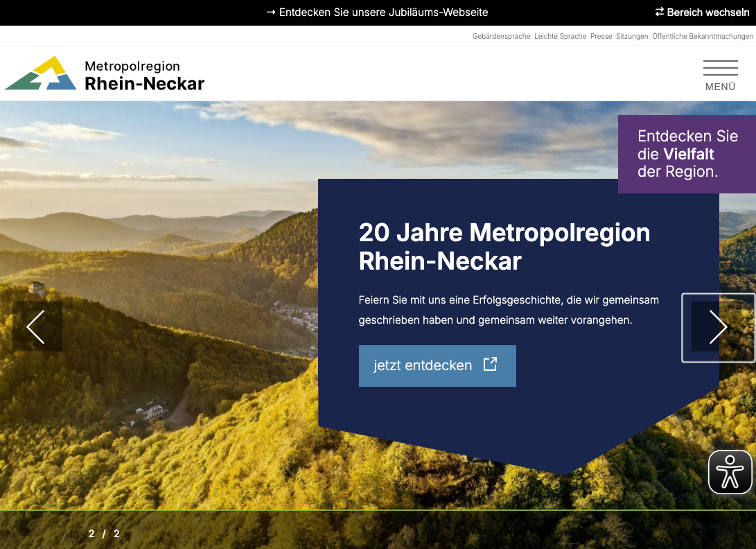Open the Gebärdensprache link
The width and height of the screenshot is (756, 549).
click(501, 36)
